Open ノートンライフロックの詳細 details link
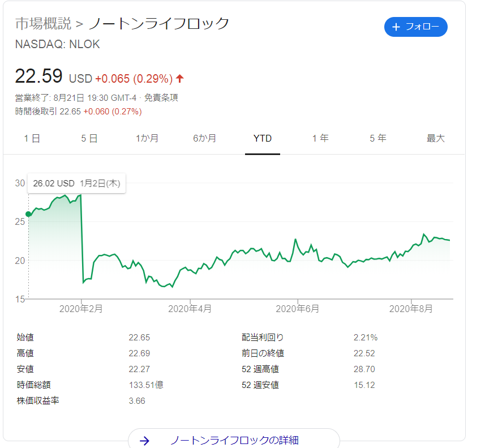The height and width of the screenshot is (448, 485). 234,441
